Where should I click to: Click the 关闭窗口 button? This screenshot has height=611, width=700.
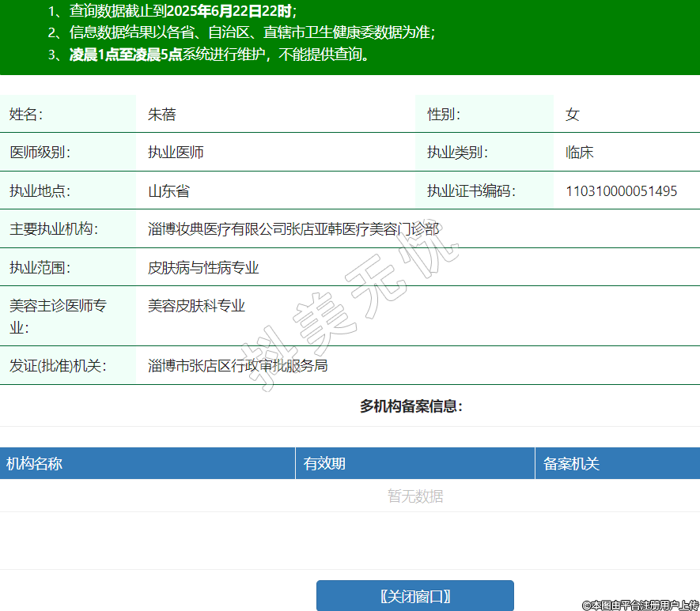click(x=414, y=595)
